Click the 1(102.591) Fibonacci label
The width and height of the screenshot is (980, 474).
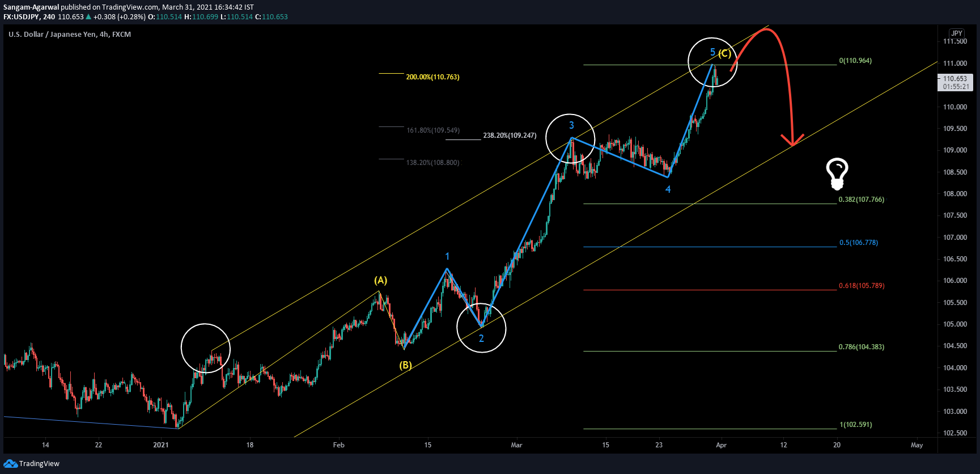(856, 425)
